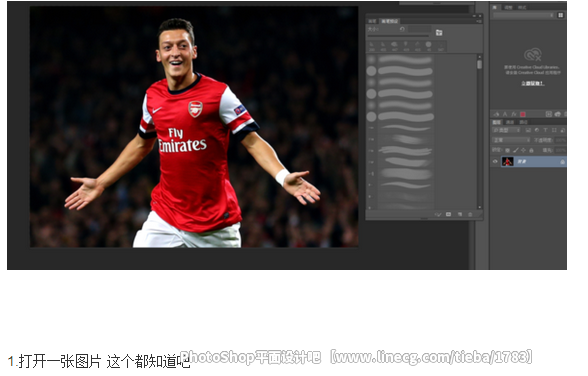
Task: Click the reset brush size arrow icon
Action: (x=402, y=29)
